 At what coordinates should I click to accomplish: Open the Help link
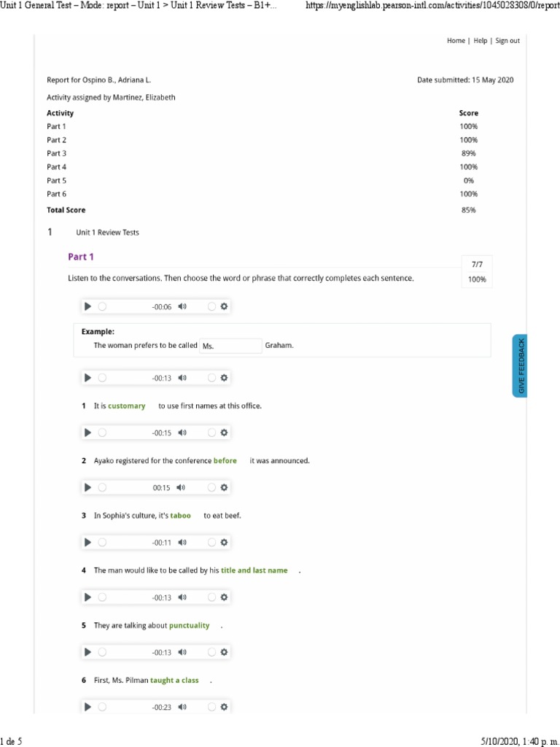click(481, 41)
